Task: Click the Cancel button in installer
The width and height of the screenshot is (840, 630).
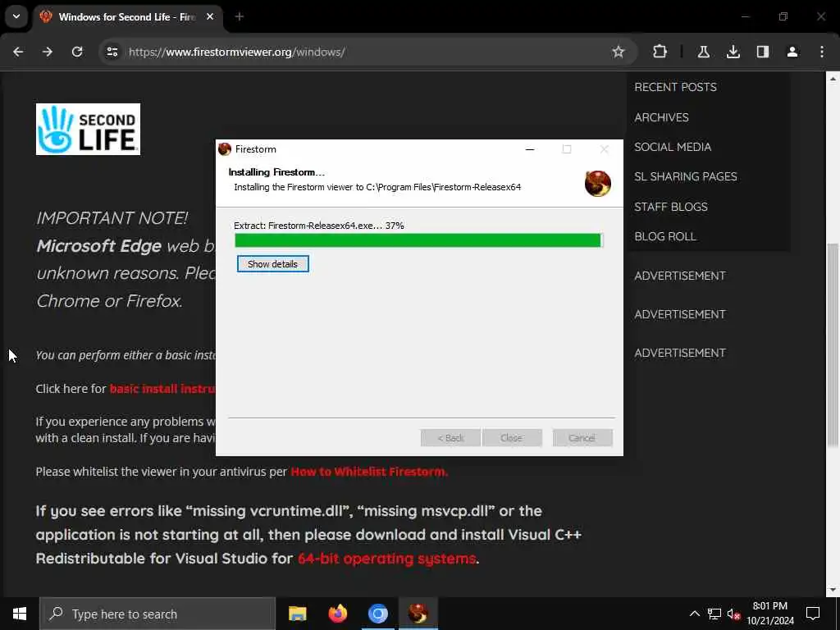Action: tap(582, 438)
